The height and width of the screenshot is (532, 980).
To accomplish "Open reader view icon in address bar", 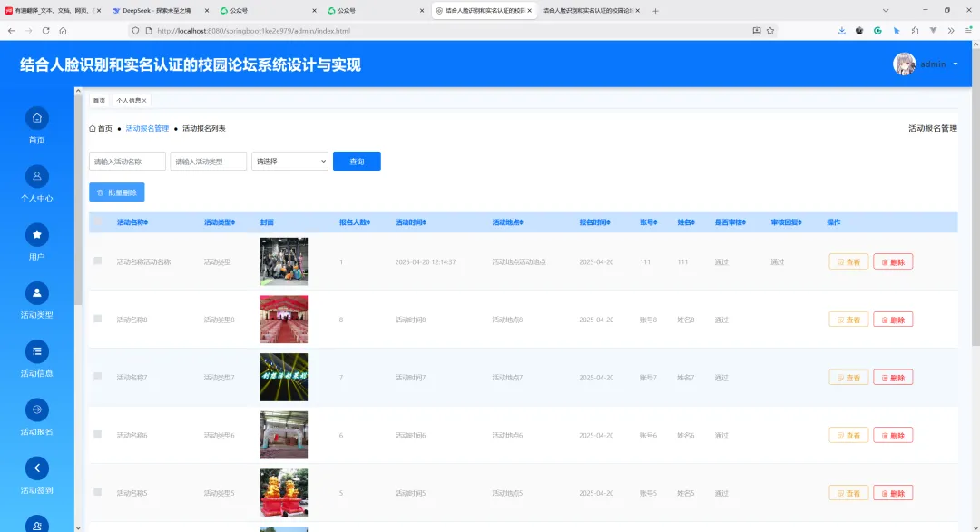I will click(x=756, y=31).
